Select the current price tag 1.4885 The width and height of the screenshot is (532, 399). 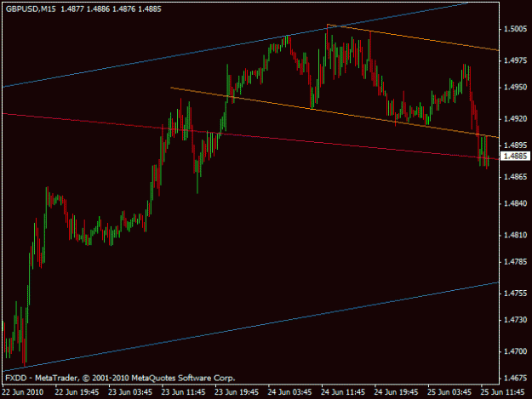(x=515, y=157)
